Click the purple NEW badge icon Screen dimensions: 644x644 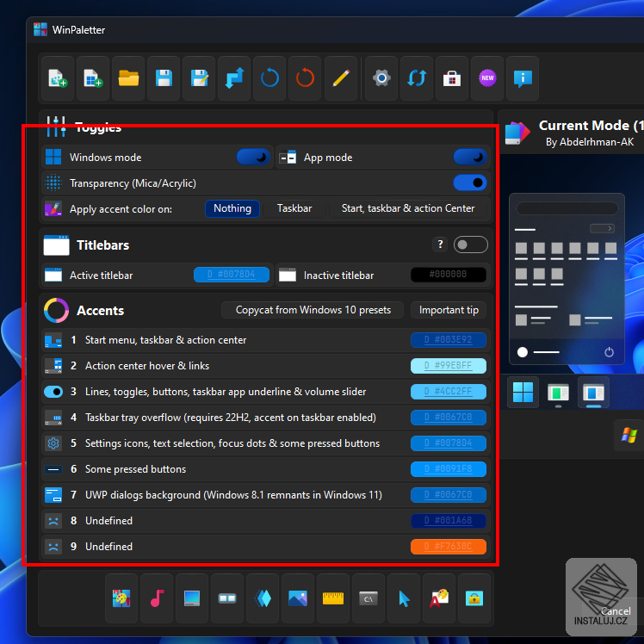pos(486,78)
